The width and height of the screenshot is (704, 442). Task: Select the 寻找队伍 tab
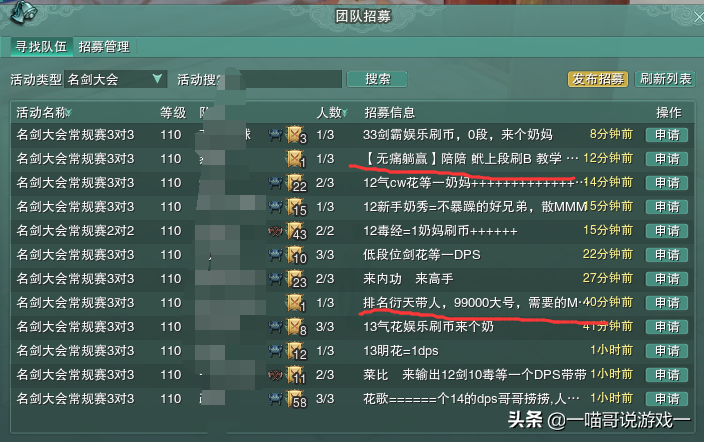coord(41,47)
